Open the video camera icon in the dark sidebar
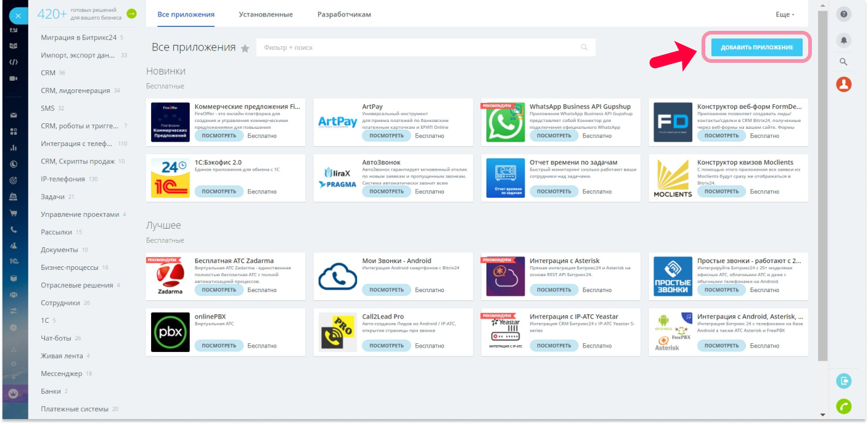 click(14, 78)
